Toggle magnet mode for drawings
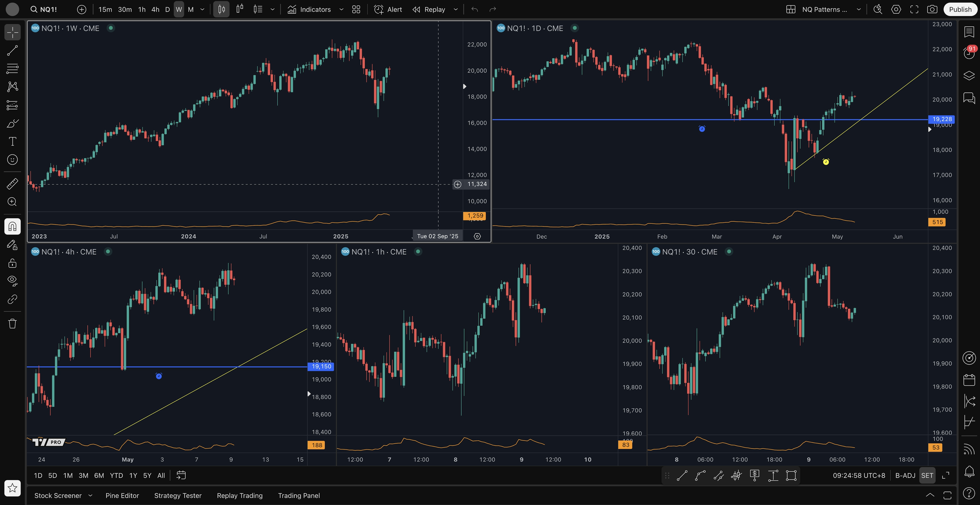Image resolution: width=980 pixels, height=505 pixels. coord(12,227)
